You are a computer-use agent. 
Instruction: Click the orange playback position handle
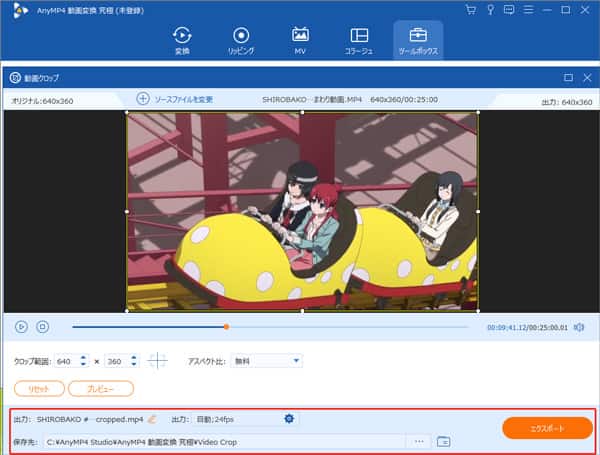point(227,327)
